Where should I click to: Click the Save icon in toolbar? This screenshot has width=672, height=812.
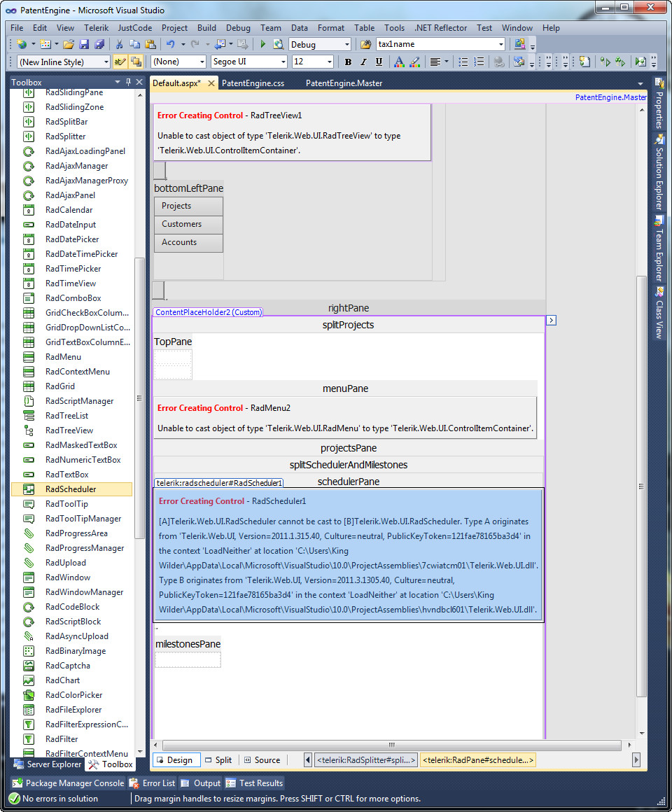pos(84,44)
